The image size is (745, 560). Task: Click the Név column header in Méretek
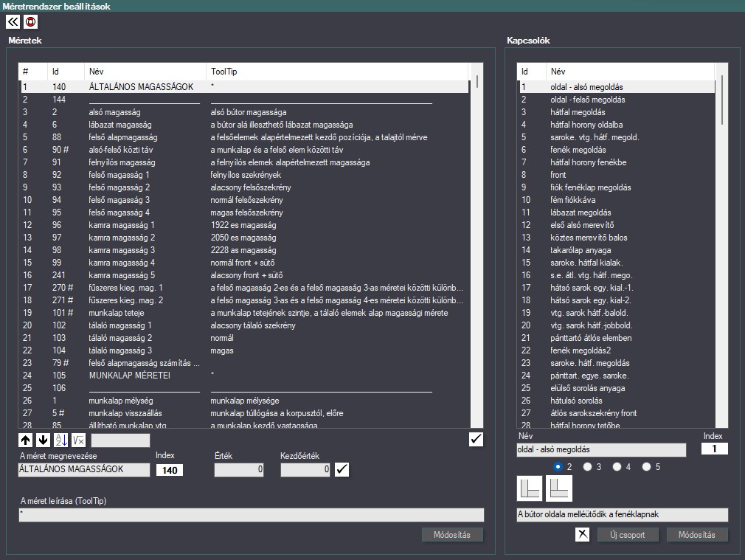(145, 72)
